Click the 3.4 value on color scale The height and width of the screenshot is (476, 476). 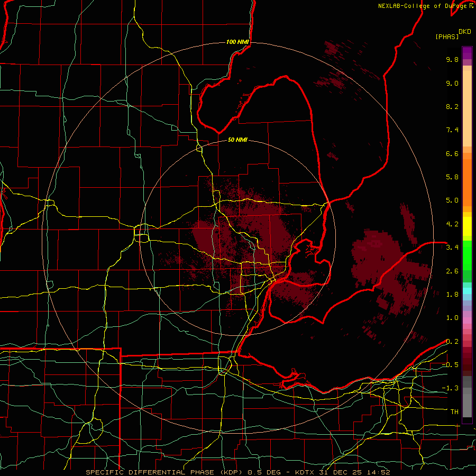pos(452,248)
